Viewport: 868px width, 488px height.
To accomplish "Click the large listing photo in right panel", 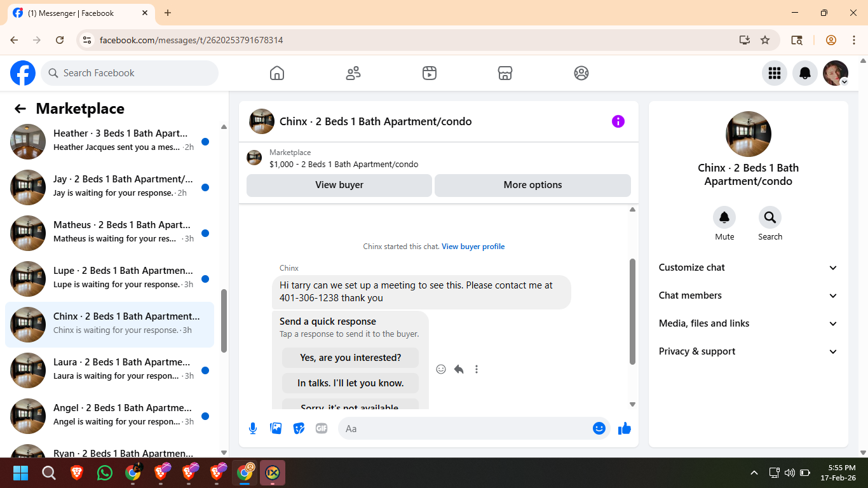I will pos(749,134).
